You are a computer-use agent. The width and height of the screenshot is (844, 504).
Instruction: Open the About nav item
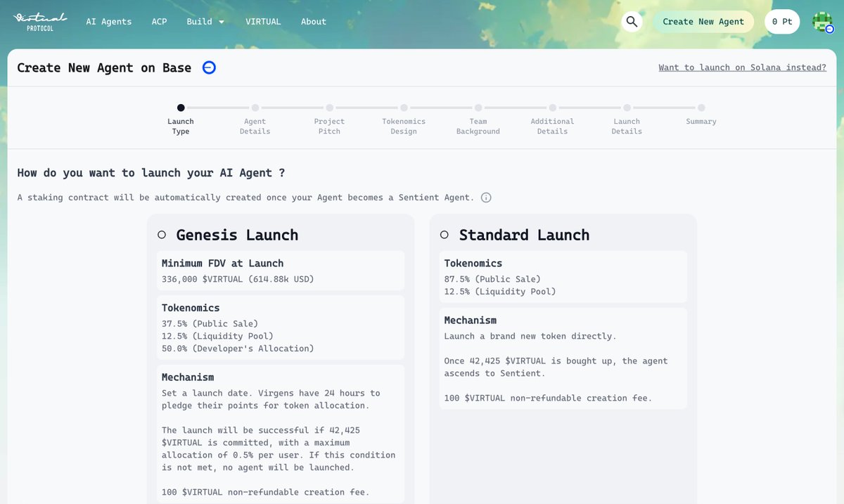click(x=314, y=22)
